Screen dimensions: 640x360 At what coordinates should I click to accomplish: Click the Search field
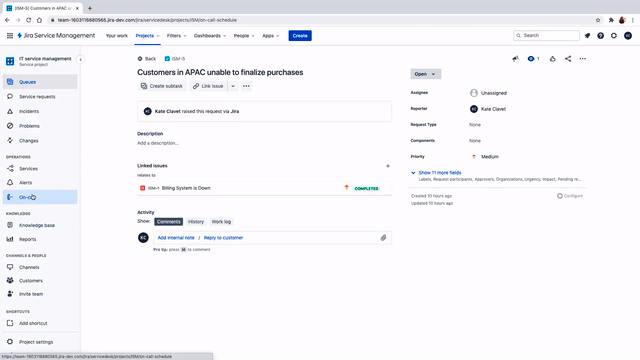pos(546,36)
